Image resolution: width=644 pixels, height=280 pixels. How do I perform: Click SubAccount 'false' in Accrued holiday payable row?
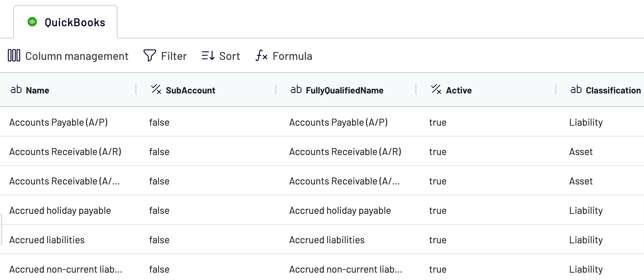tap(159, 210)
